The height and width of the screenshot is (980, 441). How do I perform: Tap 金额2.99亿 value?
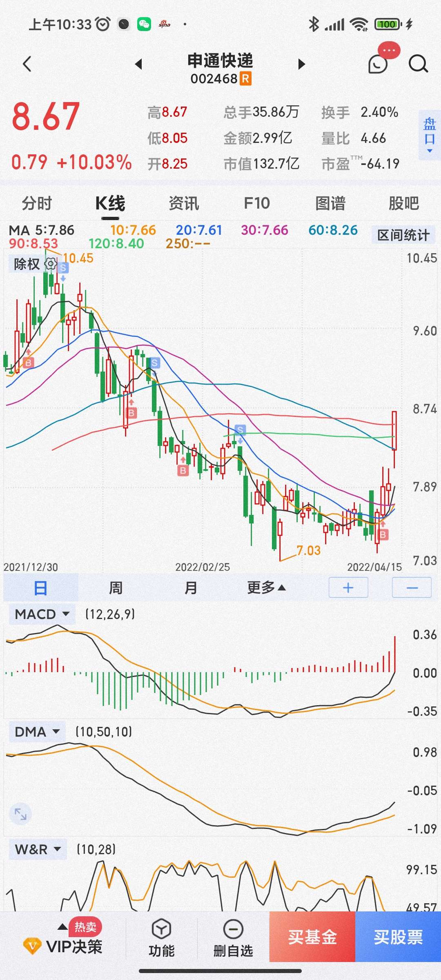click(x=258, y=138)
